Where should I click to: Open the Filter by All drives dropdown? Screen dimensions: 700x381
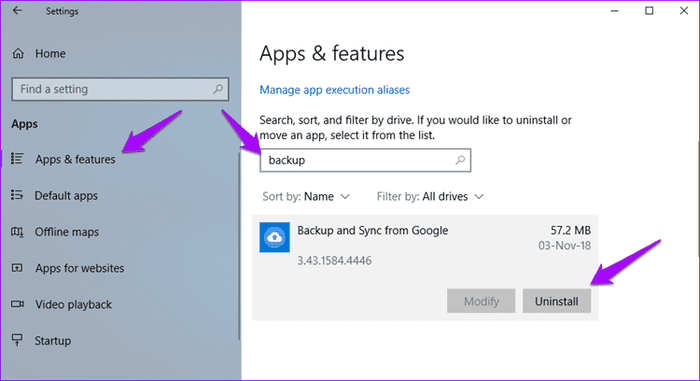[x=430, y=197]
